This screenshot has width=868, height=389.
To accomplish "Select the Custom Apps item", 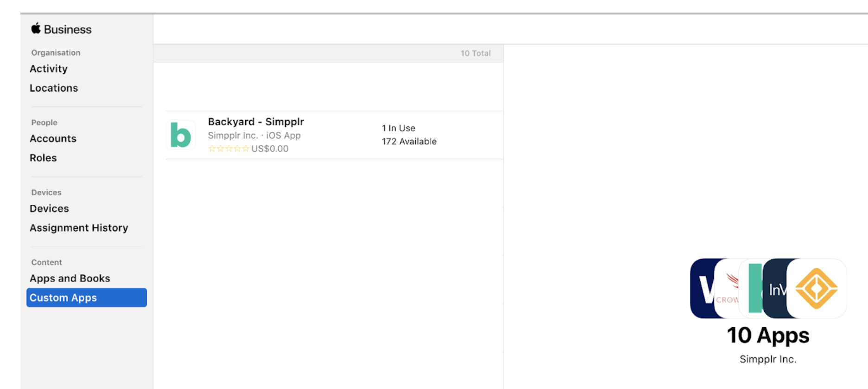I will (87, 298).
